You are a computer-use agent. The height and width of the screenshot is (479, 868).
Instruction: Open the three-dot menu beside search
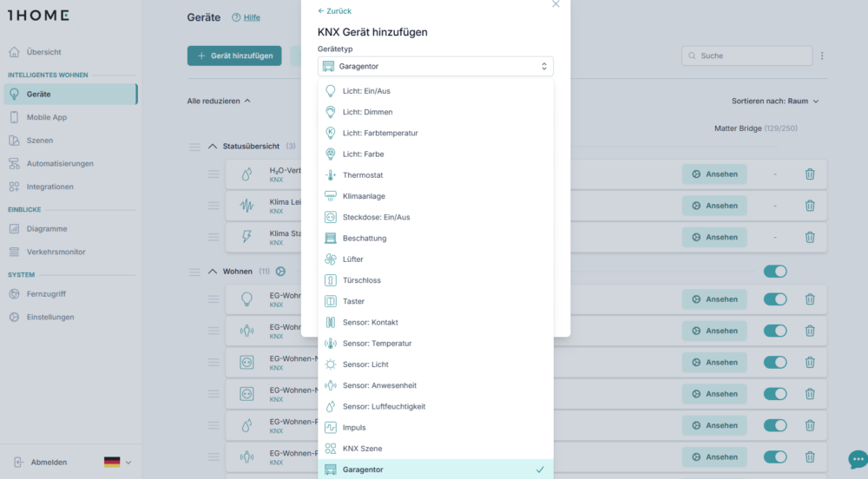click(822, 56)
